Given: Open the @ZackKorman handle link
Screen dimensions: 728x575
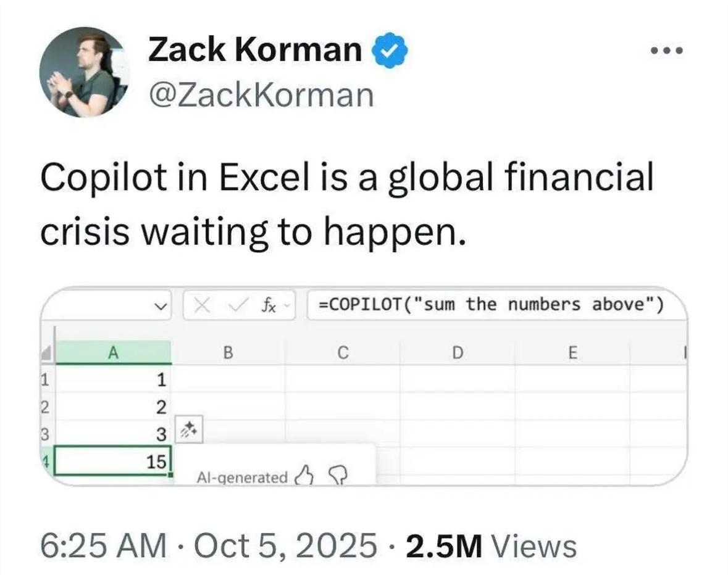Looking at the screenshot, I should pos(261,96).
